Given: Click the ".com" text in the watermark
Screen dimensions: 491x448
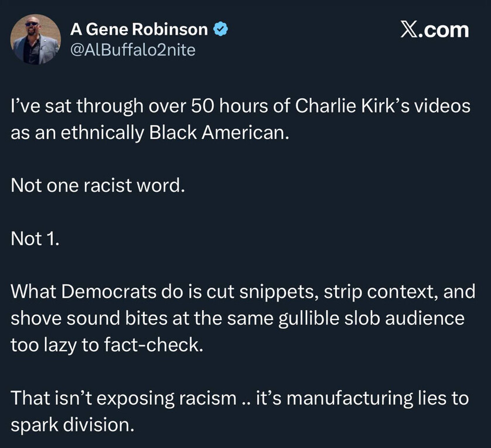Looking at the screenshot, I should [x=446, y=29].
